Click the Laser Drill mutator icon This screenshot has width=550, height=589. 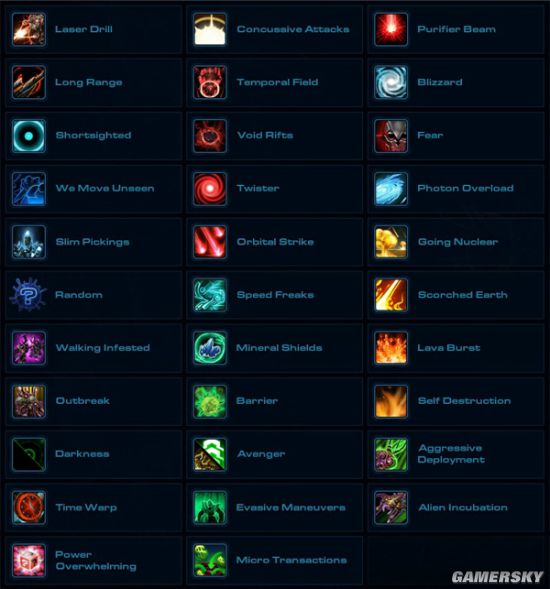tap(29, 29)
